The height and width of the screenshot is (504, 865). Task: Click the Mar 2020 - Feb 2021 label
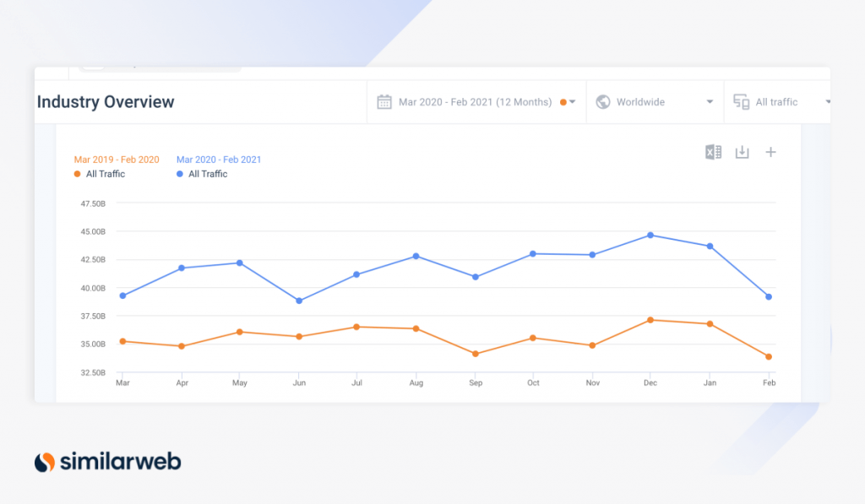[218, 159]
